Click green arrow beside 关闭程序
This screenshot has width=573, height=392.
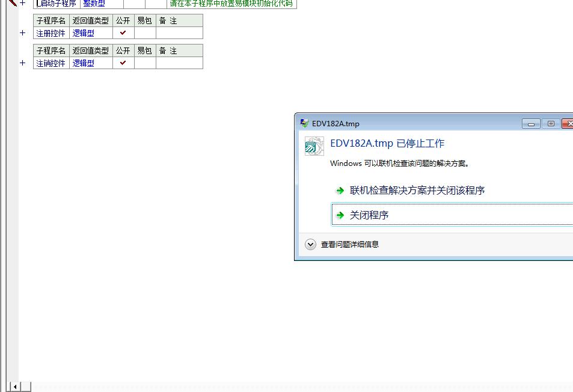point(340,215)
